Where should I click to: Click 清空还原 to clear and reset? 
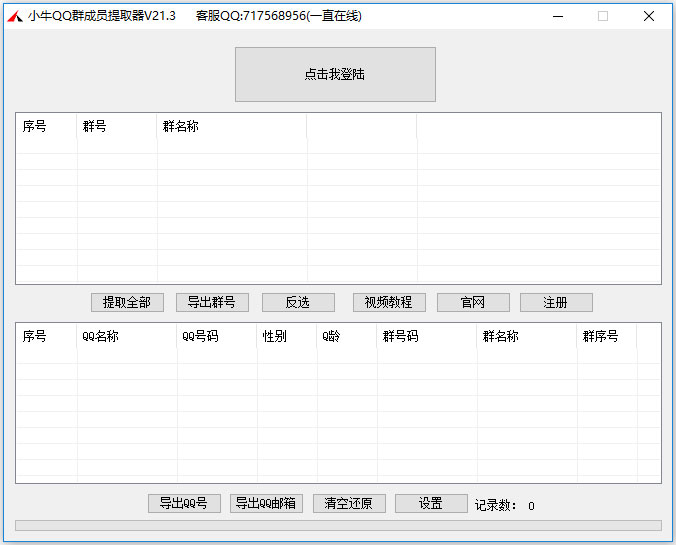(349, 503)
